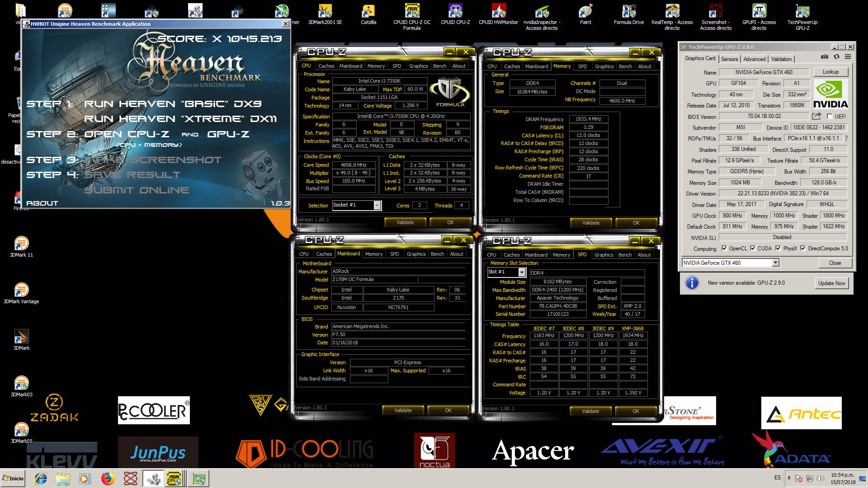The width and height of the screenshot is (868, 488).
Task: Click DRAM Frequency 1933.4 MHz value
Action: coord(588,119)
